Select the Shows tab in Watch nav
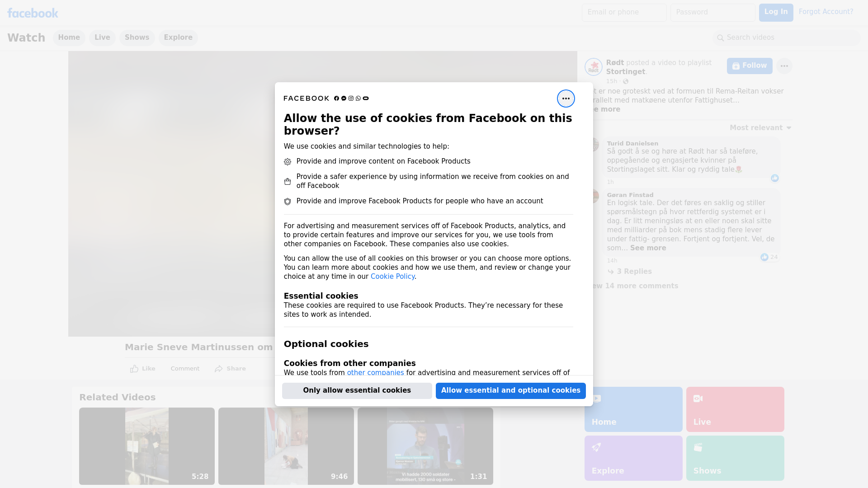The image size is (868, 488). click(x=137, y=38)
